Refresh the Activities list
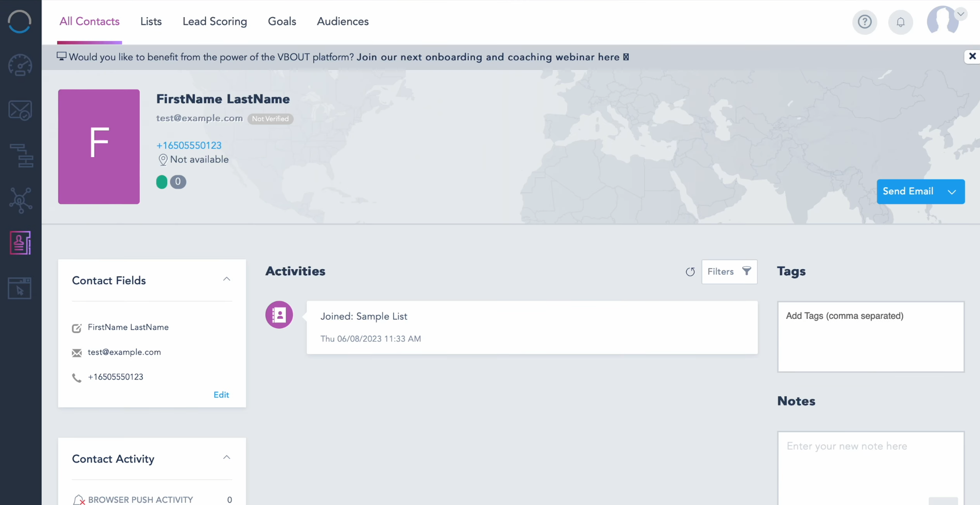The width and height of the screenshot is (980, 505). [x=690, y=272]
